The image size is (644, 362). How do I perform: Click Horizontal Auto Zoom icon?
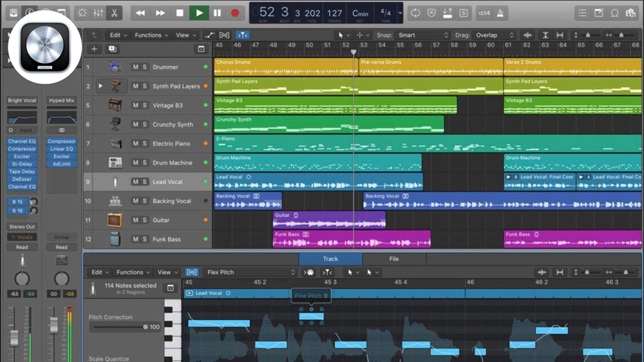coord(560,35)
